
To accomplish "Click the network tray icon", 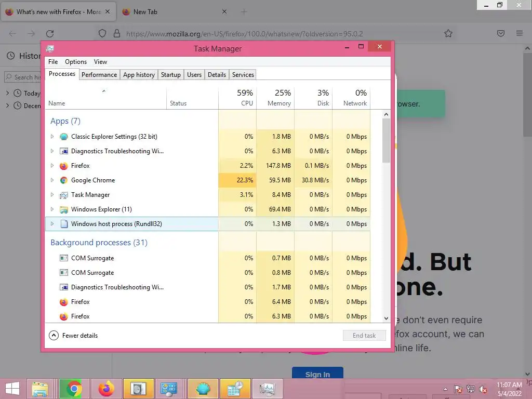I will click(x=471, y=389).
